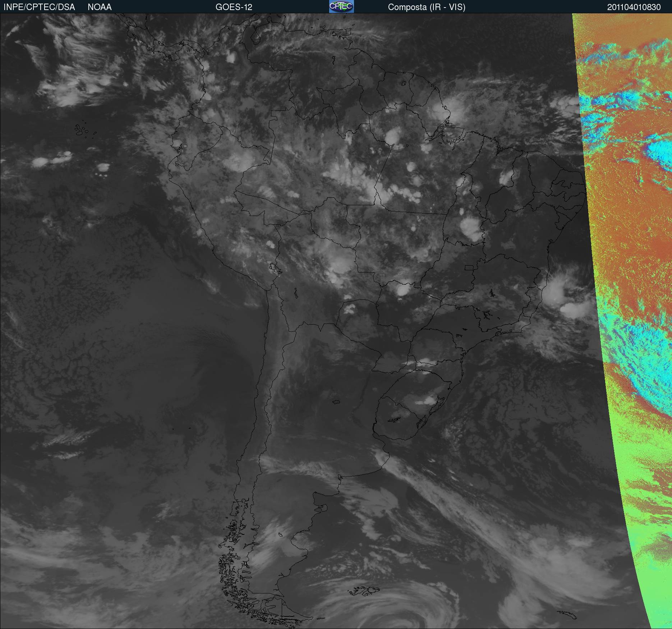The width and height of the screenshot is (672, 629).
Task: Click the Composta (IR - VIS) title
Action: coord(427,7)
